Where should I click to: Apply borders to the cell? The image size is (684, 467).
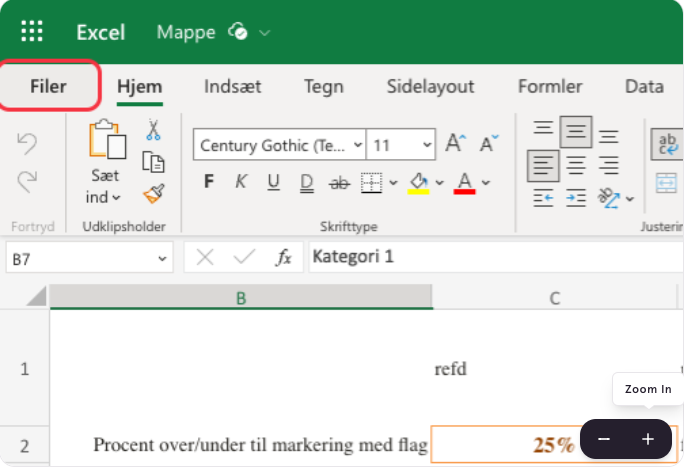click(371, 183)
